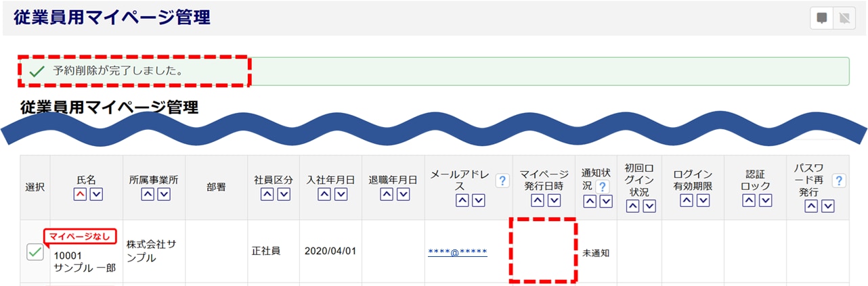Uncheck the selection box for サンプル 一郎
868x286 pixels.
point(35,252)
